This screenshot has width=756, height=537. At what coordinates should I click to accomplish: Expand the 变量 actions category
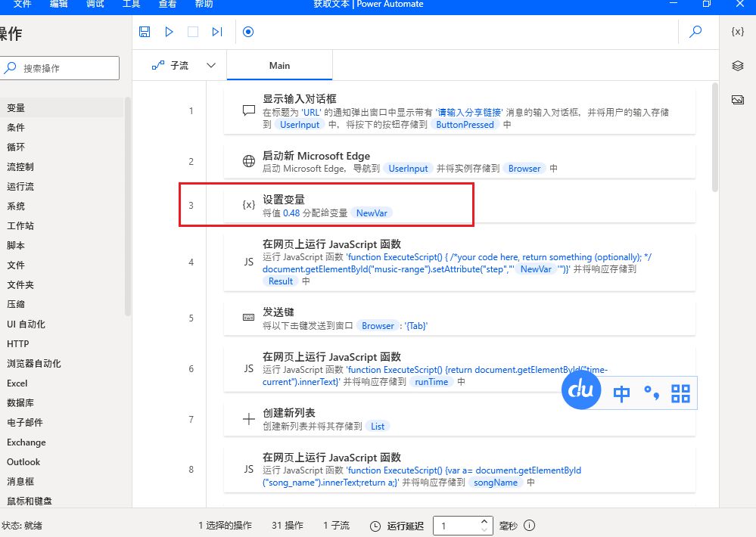click(x=16, y=108)
